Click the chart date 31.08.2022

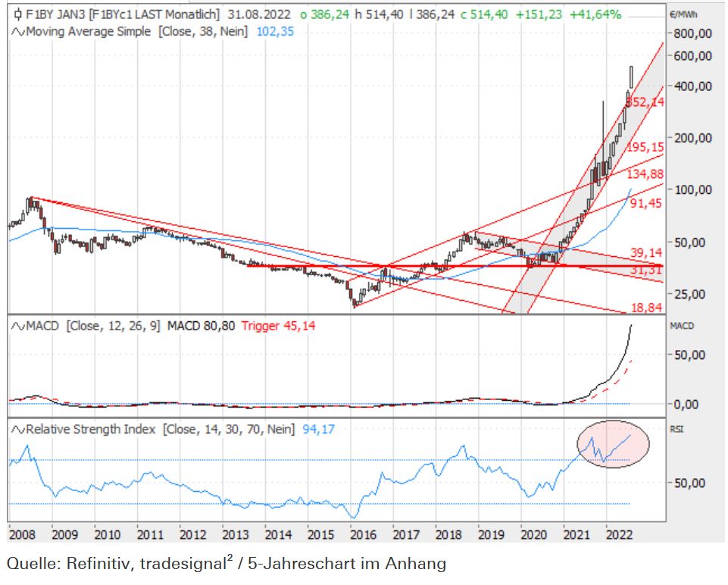259,15
